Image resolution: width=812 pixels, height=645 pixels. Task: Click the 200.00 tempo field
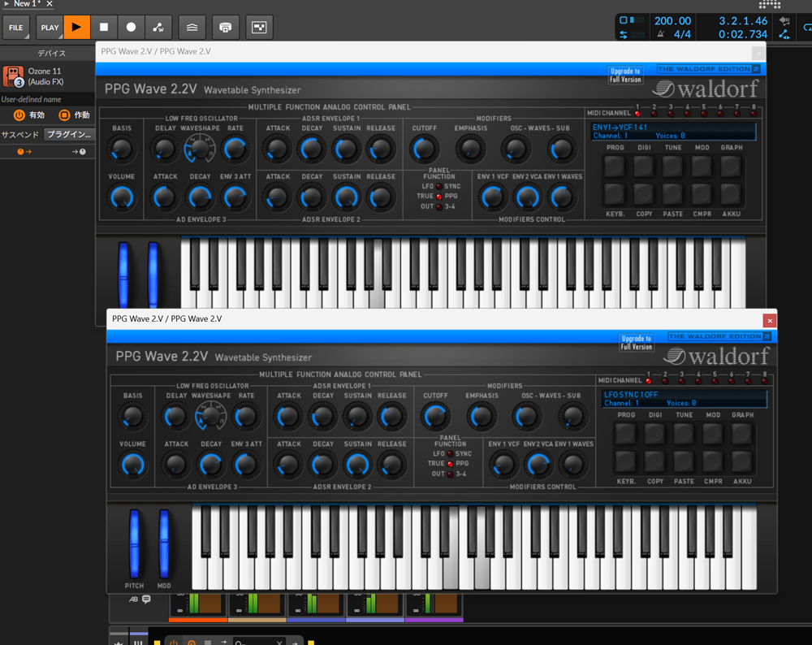coord(672,21)
